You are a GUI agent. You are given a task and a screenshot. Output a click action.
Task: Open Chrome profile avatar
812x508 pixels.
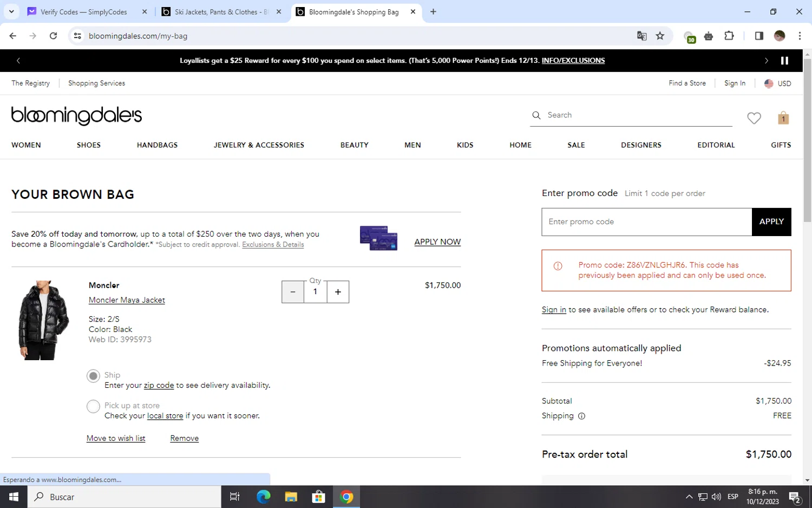(x=780, y=36)
